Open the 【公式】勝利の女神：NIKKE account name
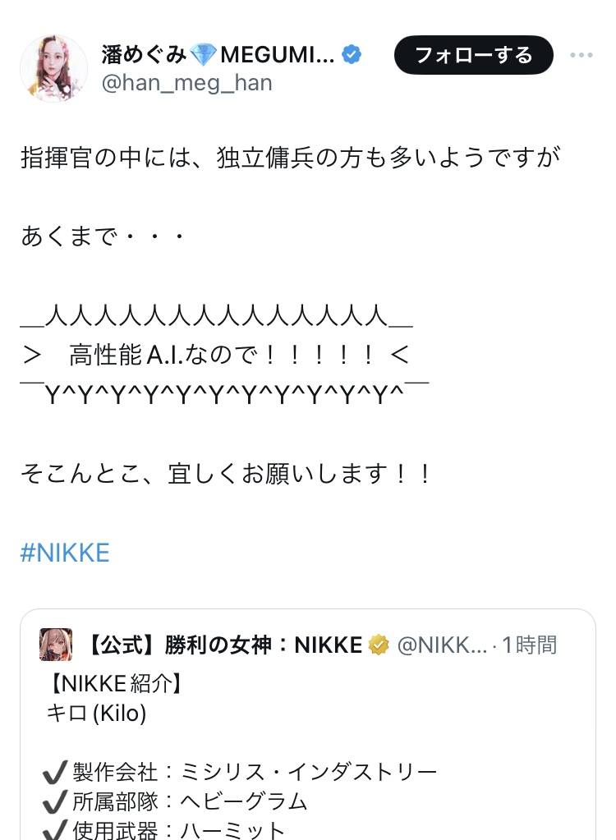This screenshot has height=840, width=616. (224, 645)
